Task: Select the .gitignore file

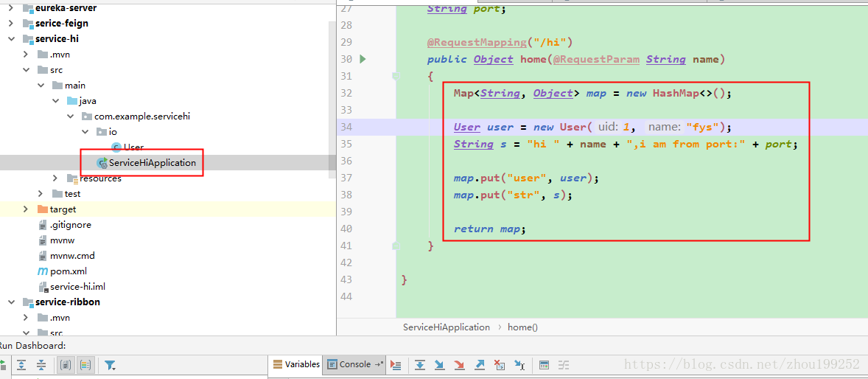Action: (x=70, y=225)
